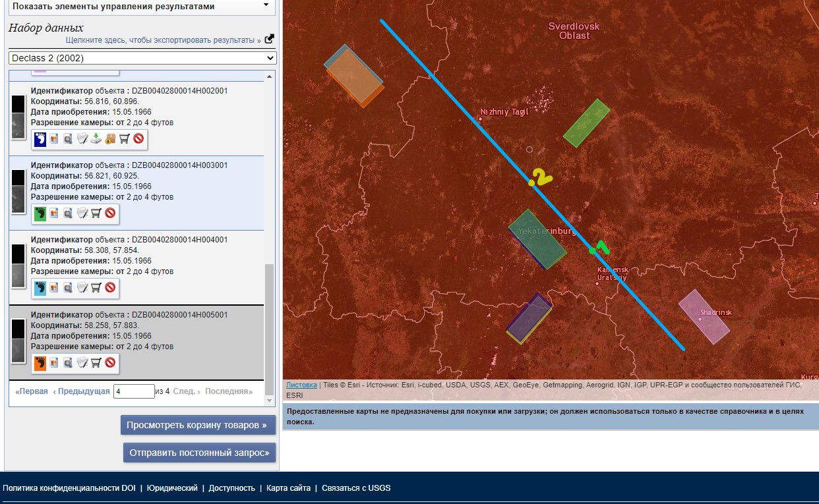Add scene DZB00402800014H004001 to cart
Image resolution: width=819 pixels, height=504 pixels.
pos(96,288)
